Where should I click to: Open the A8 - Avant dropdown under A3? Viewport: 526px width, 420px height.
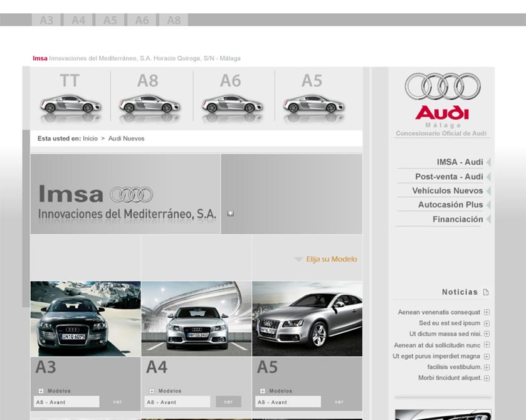(66, 402)
